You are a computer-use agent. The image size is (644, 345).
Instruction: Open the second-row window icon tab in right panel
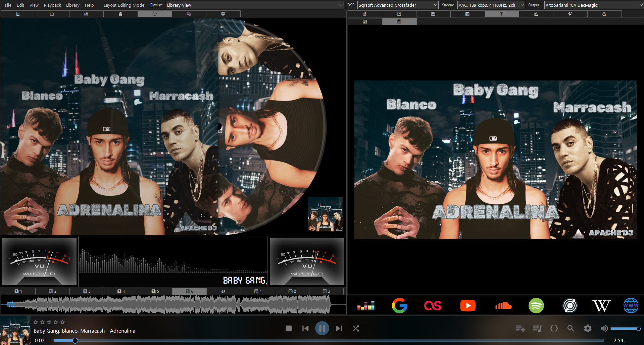tap(365, 21)
